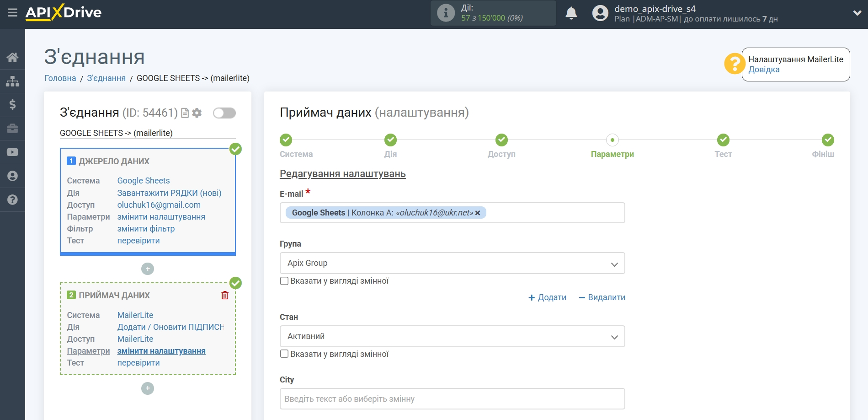Check variable option under Стан
This screenshot has width=868, height=420.
tap(284, 354)
